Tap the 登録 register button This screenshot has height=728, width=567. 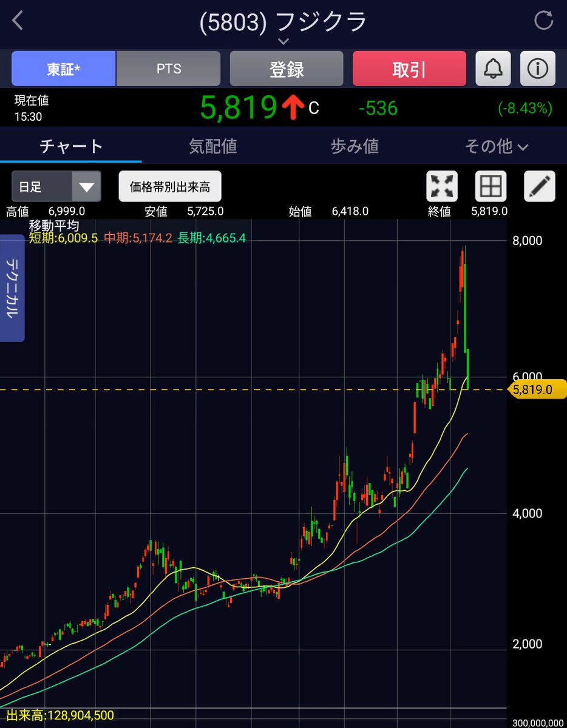287,69
